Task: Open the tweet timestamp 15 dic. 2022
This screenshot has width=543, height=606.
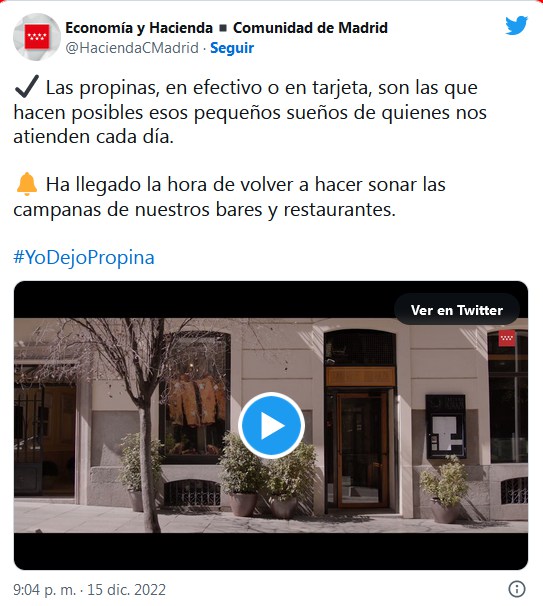Action: pos(89,590)
